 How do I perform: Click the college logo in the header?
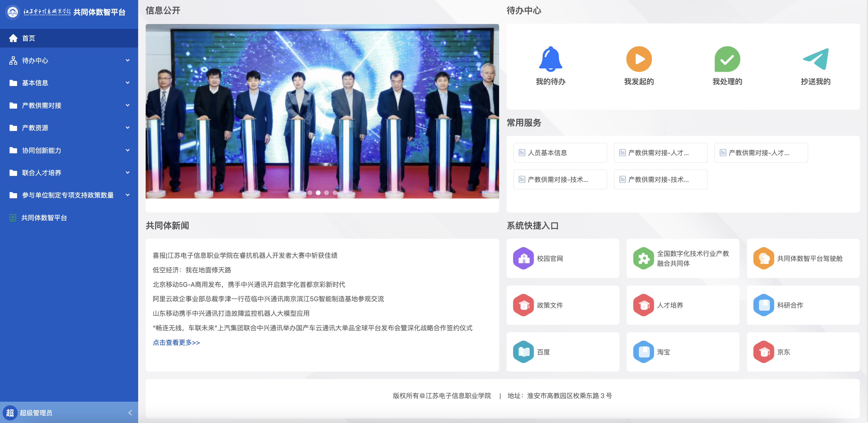(x=13, y=12)
